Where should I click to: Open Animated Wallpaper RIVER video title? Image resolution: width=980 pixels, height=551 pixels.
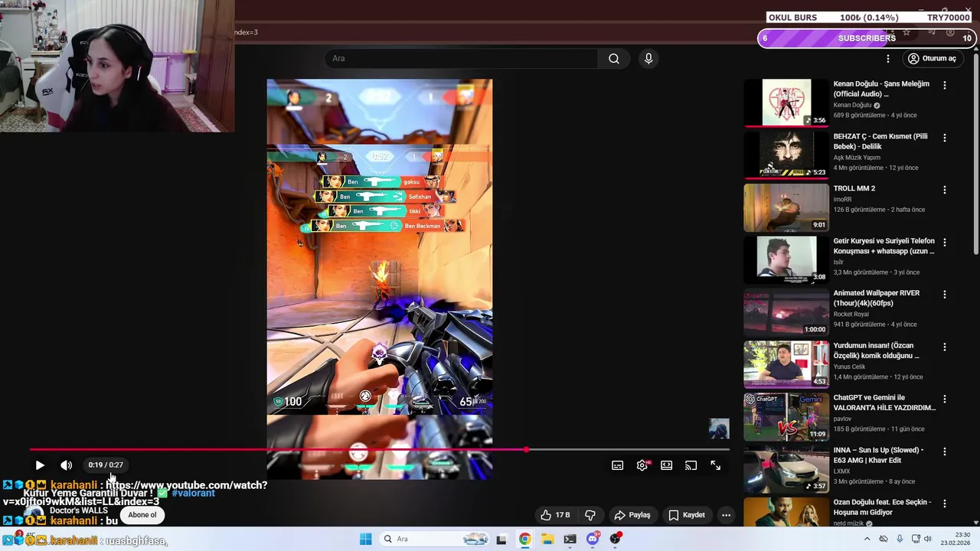(x=877, y=298)
